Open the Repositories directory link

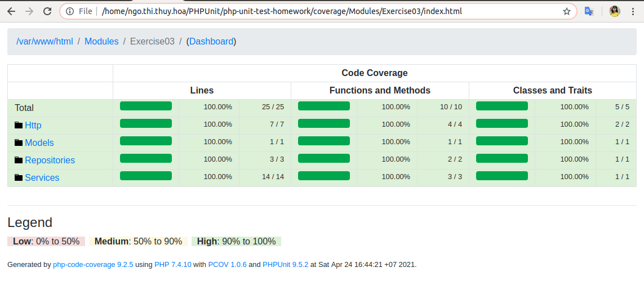click(x=50, y=160)
